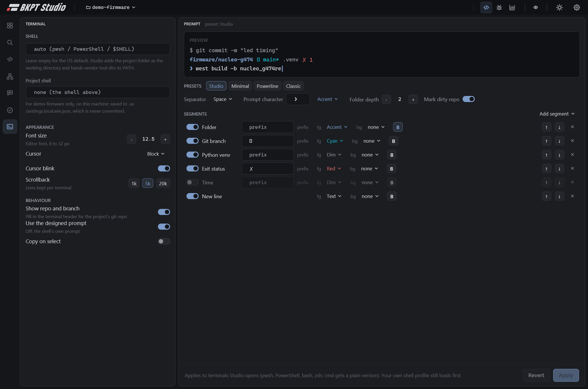The width and height of the screenshot is (588, 389).
Task: Open the debug bug icon in toolbar
Action: point(499,7)
